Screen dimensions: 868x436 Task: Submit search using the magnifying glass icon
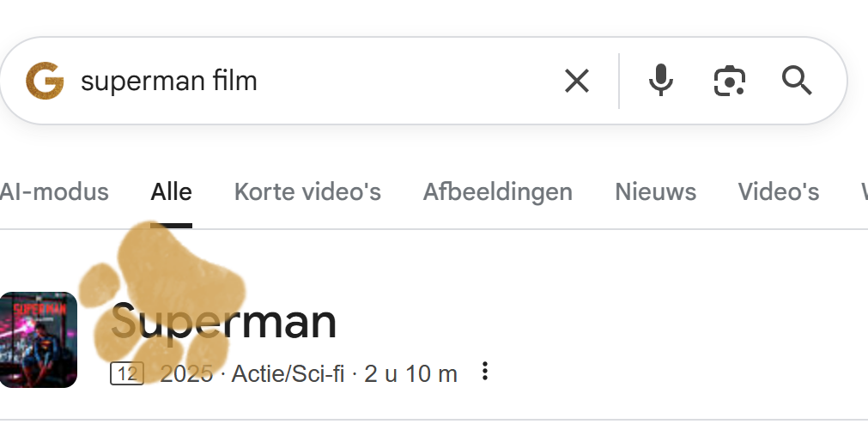(797, 82)
